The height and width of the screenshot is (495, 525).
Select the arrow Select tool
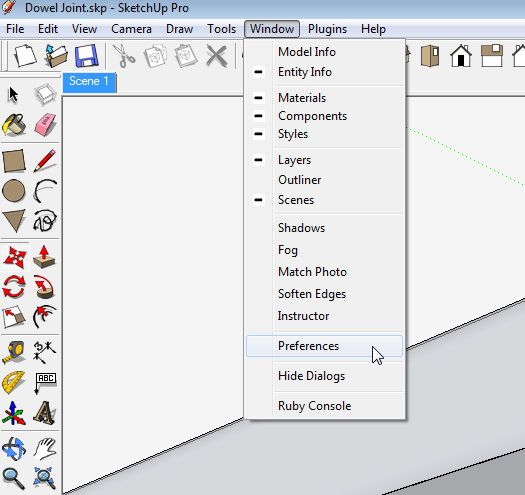[x=13, y=95]
